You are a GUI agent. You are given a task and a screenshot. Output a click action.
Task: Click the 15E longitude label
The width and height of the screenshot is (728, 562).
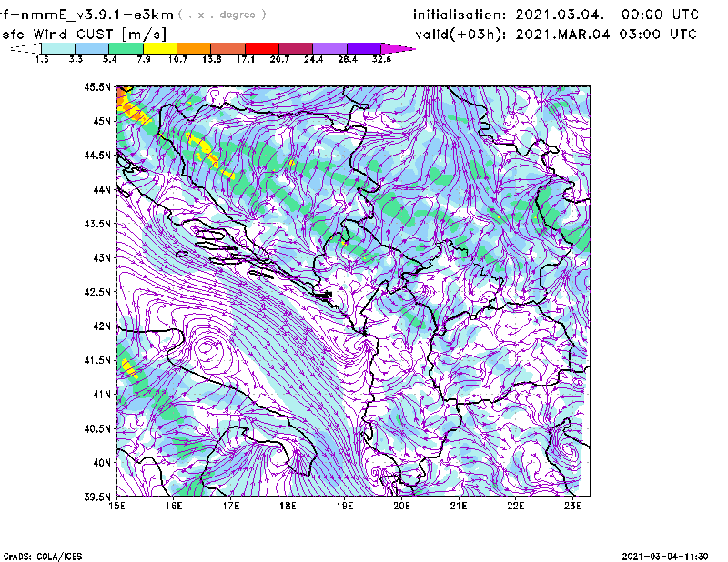(x=116, y=506)
